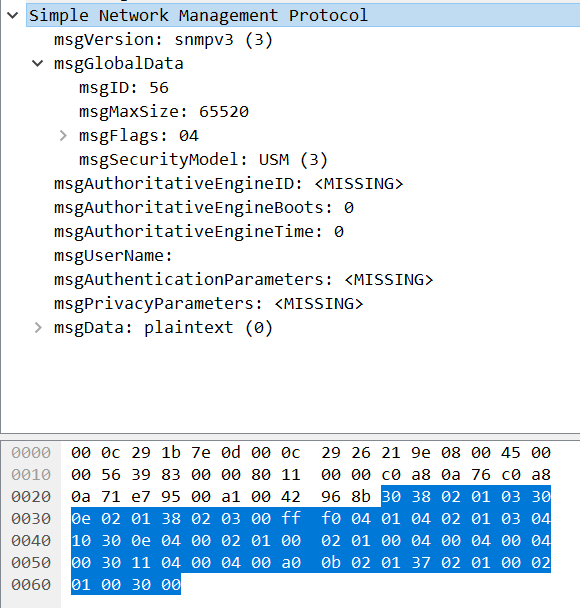Click highlighted byte f0 in row 0030
Image resolution: width=580 pixels, height=608 pixels.
click(331, 519)
